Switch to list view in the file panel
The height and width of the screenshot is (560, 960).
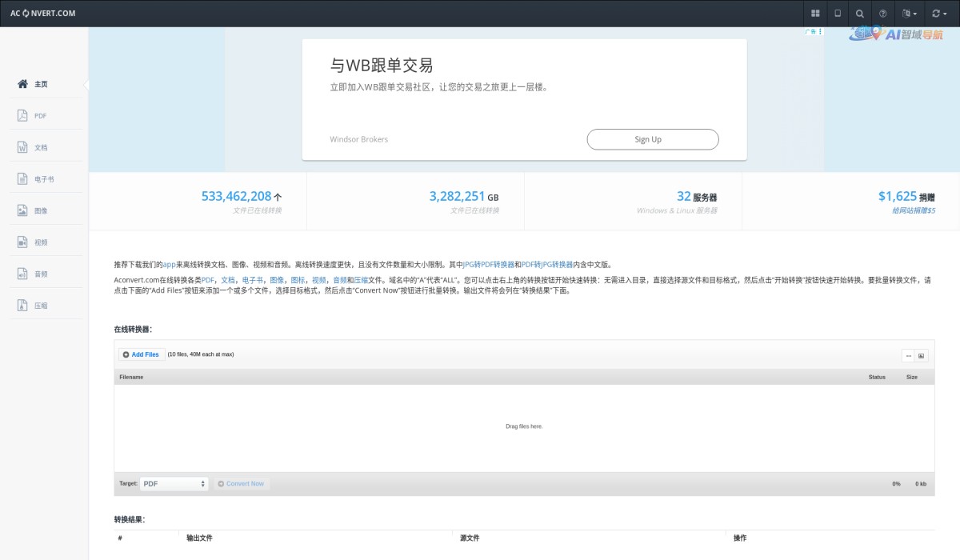[x=908, y=355]
